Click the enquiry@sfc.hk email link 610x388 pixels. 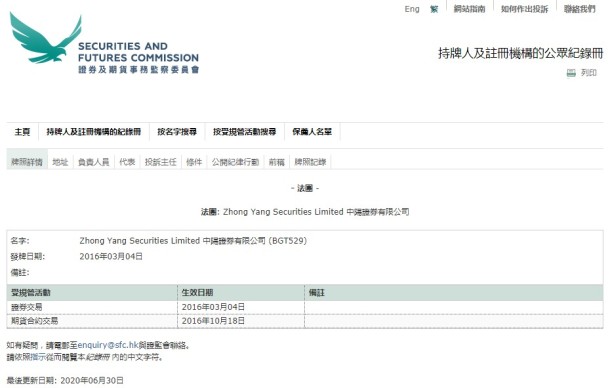(108, 345)
